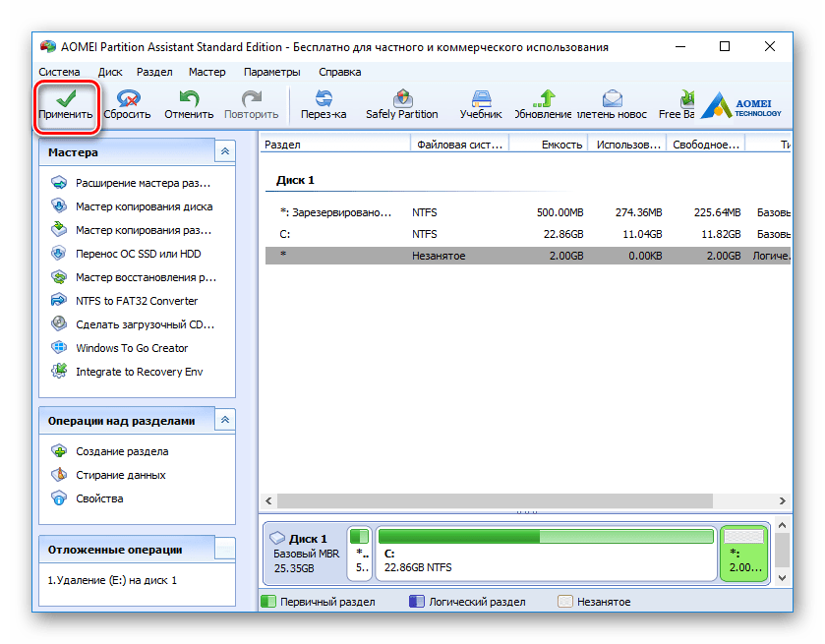Select the green unallocated 2.00GB block in disk map
Screen dimensions: 825x644
742,554
